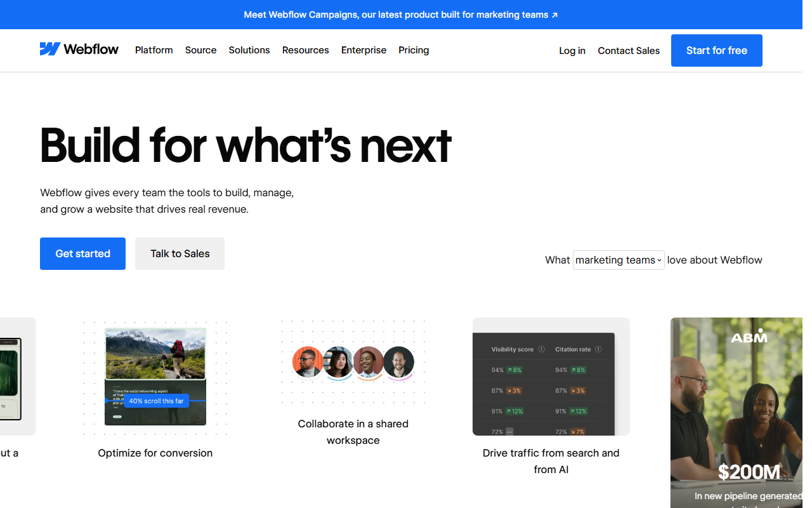Click the Citation rate info icon
The image size is (812, 508).
click(598, 349)
